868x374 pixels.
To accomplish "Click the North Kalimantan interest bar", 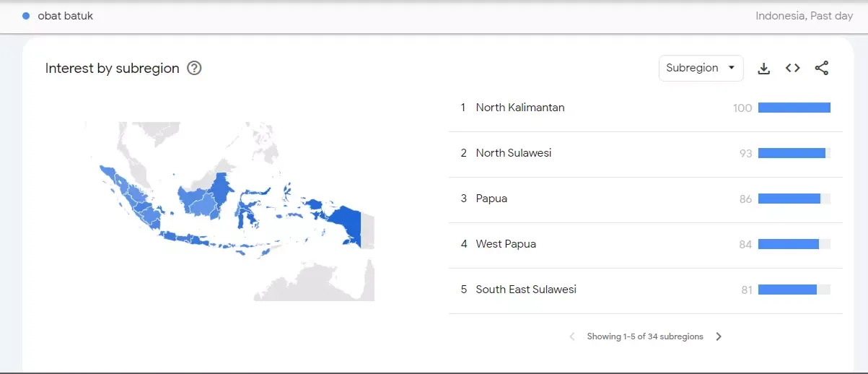I will [x=794, y=108].
